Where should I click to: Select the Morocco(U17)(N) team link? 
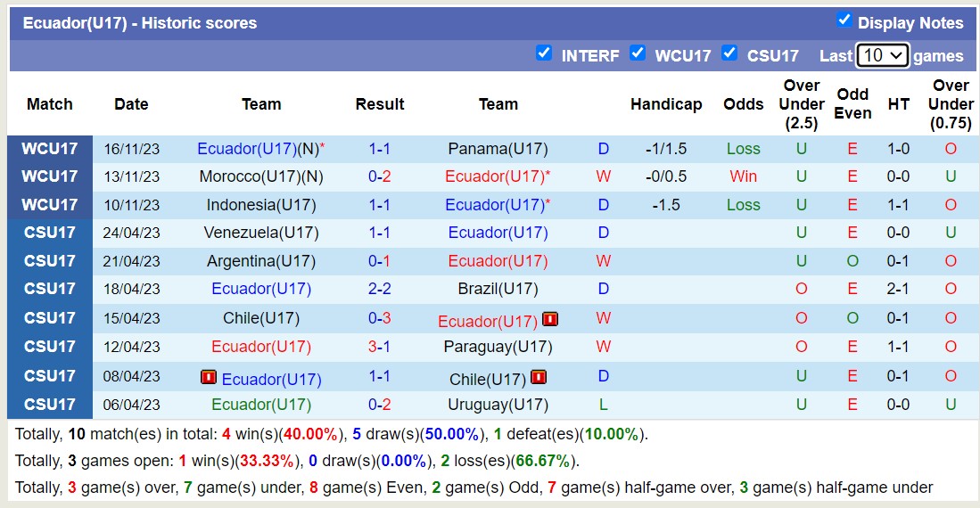261,176
